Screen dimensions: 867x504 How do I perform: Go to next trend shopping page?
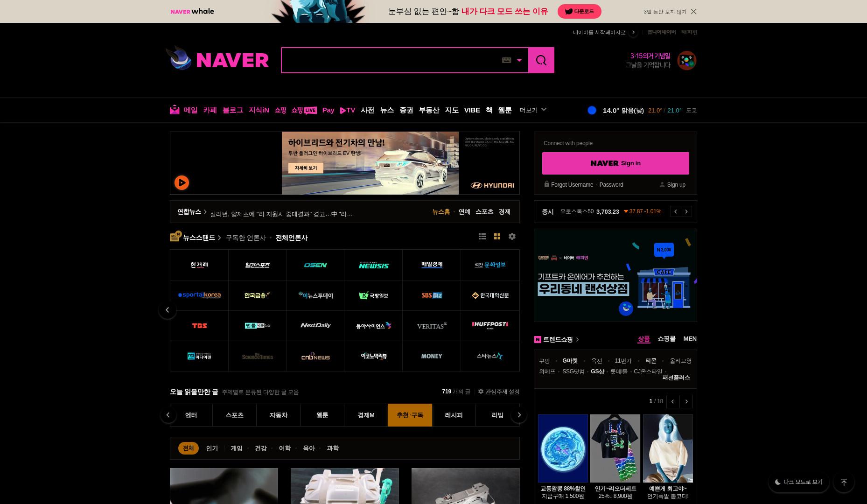686,402
